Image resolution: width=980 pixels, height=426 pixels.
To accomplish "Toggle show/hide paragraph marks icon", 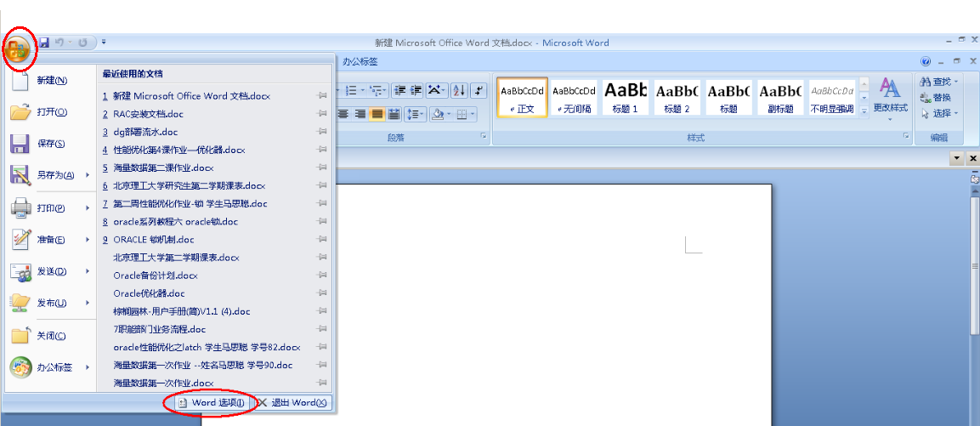I will (x=479, y=90).
